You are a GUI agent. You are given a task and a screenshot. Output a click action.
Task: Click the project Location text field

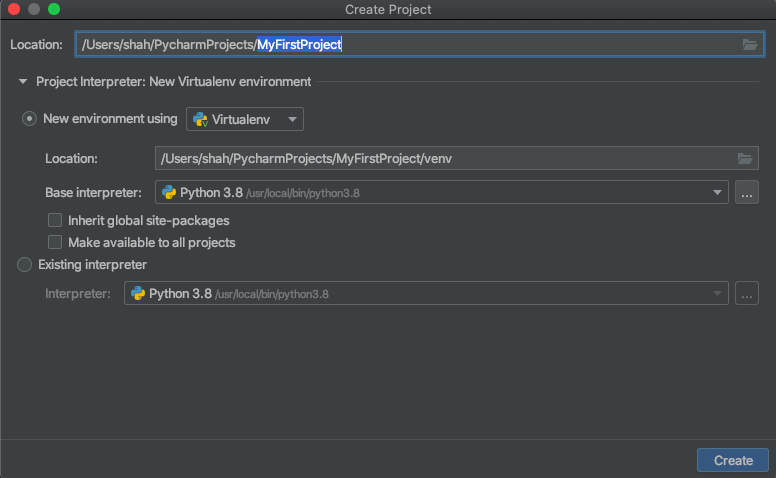420,45
